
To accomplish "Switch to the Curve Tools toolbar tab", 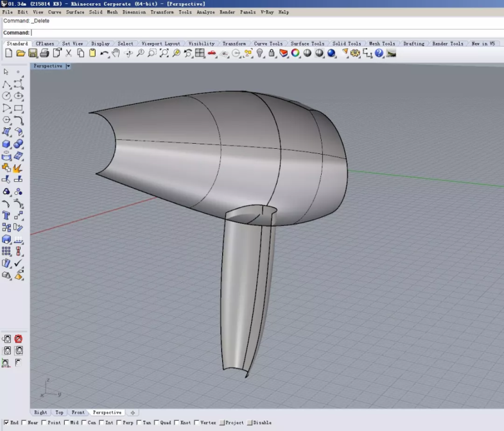I will (268, 44).
